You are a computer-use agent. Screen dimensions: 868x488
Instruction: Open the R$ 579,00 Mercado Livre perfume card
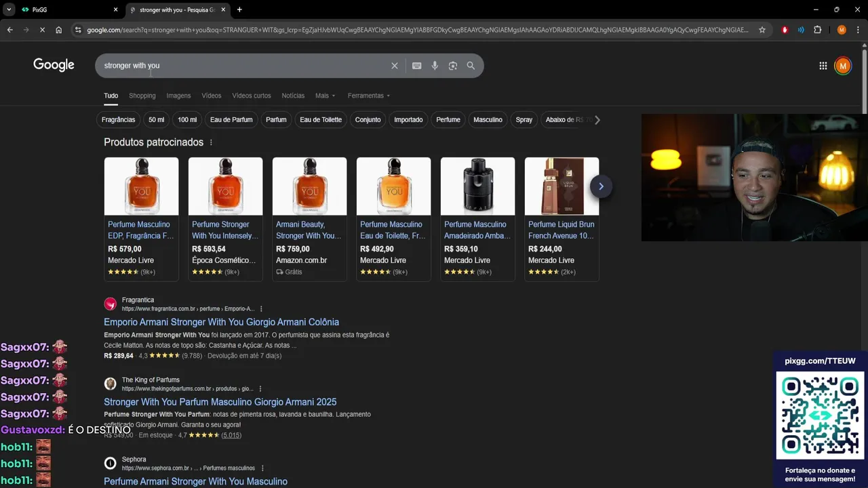(x=141, y=219)
